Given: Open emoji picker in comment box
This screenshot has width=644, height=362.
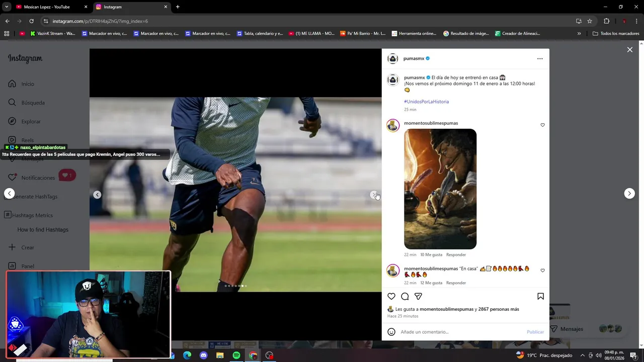Looking at the screenshot, I should (x=391, y=332).
